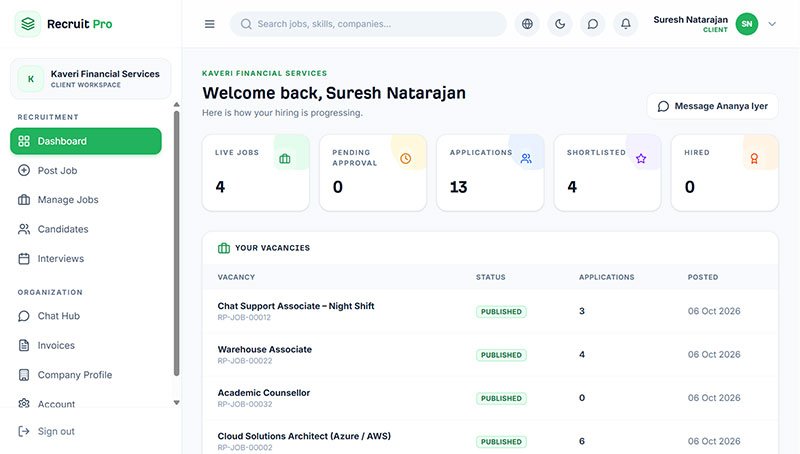Open Post Job page

tap(86, 170)
